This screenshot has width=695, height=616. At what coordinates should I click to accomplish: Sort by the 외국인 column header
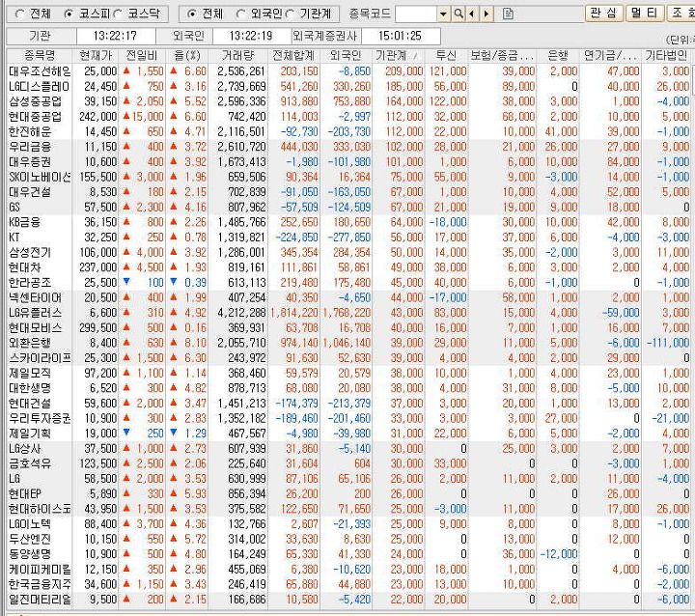346,55
